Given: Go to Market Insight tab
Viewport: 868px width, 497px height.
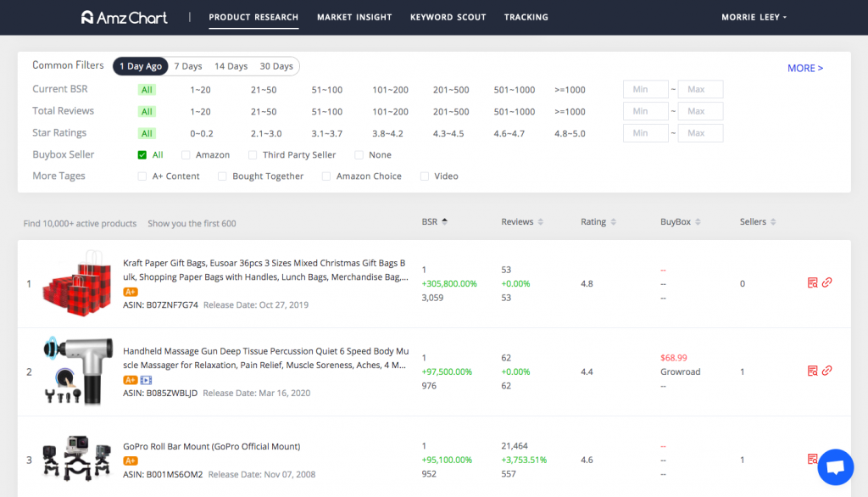Looking at the screenshot, I should [x=354, y=17].
